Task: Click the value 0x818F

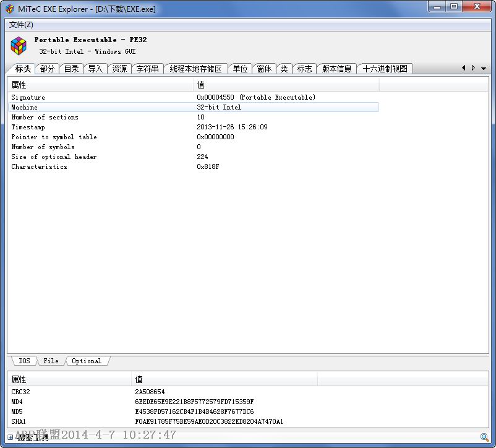Action: pyautogui.click(x=208, y=166)
